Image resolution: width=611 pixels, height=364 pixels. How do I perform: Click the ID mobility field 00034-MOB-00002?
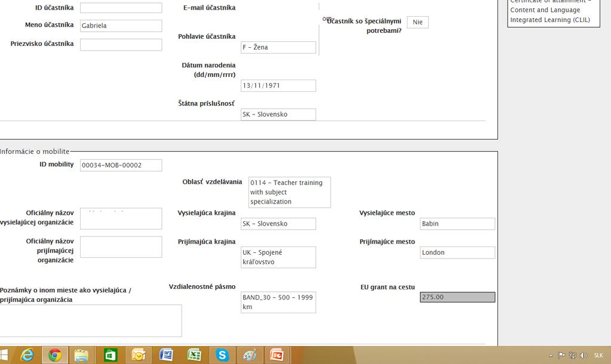click(121, 165)
